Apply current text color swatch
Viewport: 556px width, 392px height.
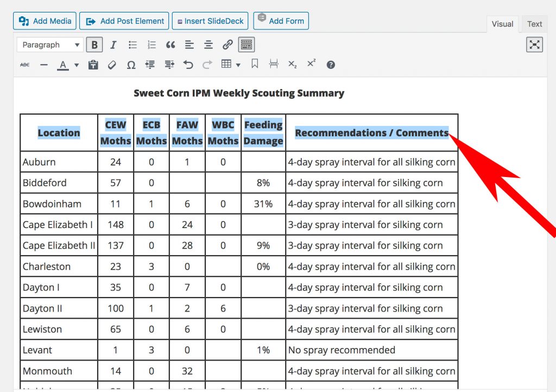pyautogui.click(x=63, y=65)
